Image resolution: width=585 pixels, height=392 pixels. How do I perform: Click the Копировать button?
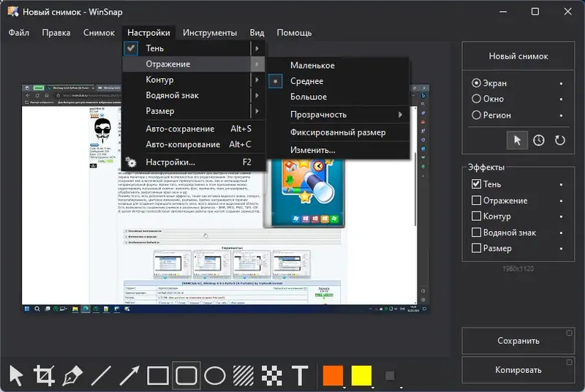point(518,370)
